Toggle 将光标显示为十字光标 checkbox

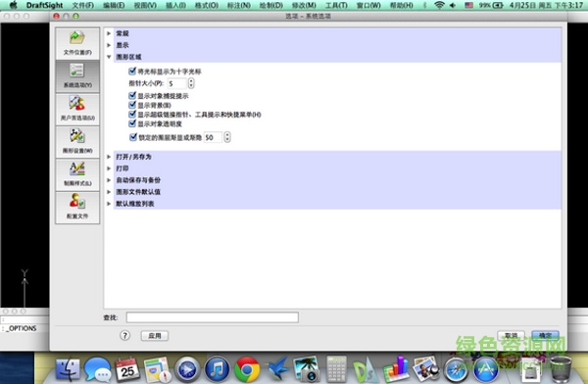132,71
